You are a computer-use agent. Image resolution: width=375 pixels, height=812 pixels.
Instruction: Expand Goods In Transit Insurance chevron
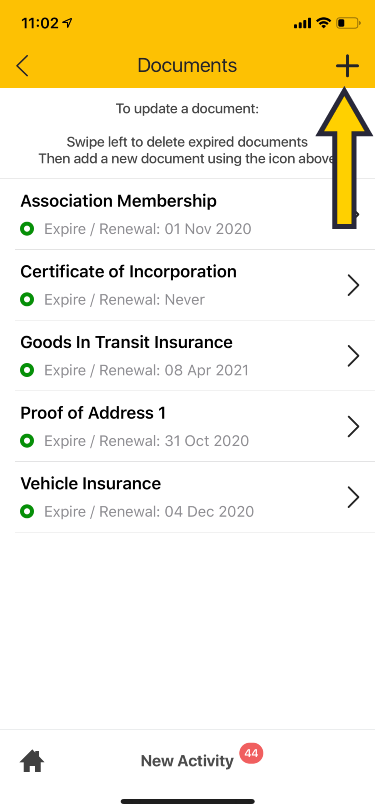tap(353, 356)
